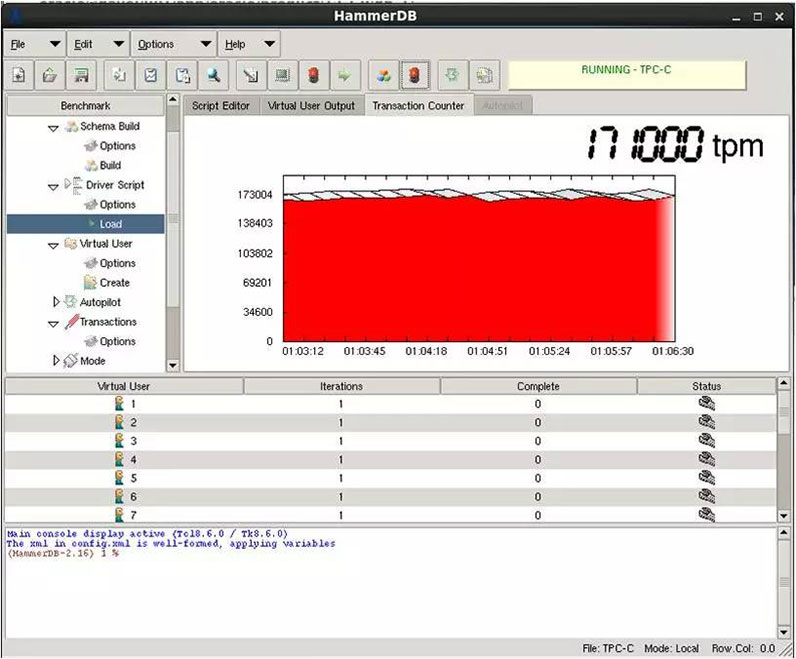
Task: Click the greyed Autopilot tab
Action: click(x=503, y=106)
